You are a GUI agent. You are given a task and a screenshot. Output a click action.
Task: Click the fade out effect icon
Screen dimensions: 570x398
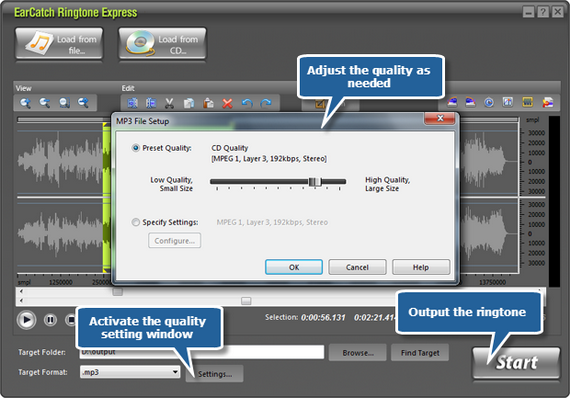pyautogui.click(x=470, y=102)
